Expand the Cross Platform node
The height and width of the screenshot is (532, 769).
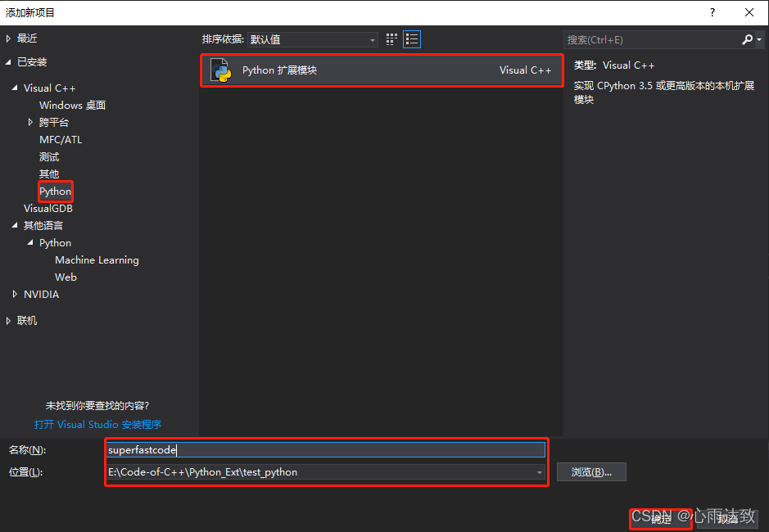pyautogui.click(x=30, y=122)
